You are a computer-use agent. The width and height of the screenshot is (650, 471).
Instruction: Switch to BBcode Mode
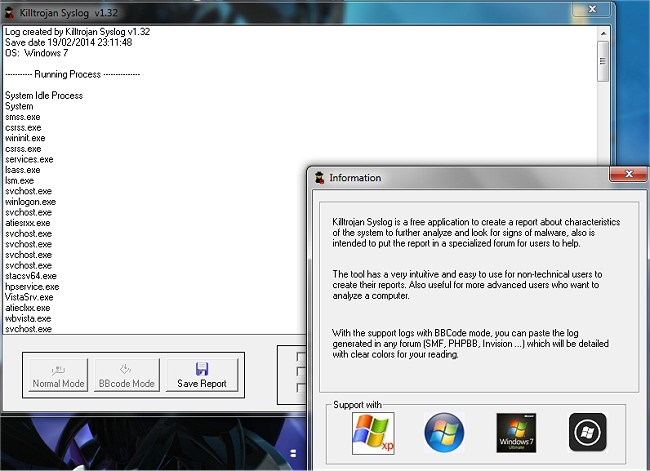tap(126, 375)
